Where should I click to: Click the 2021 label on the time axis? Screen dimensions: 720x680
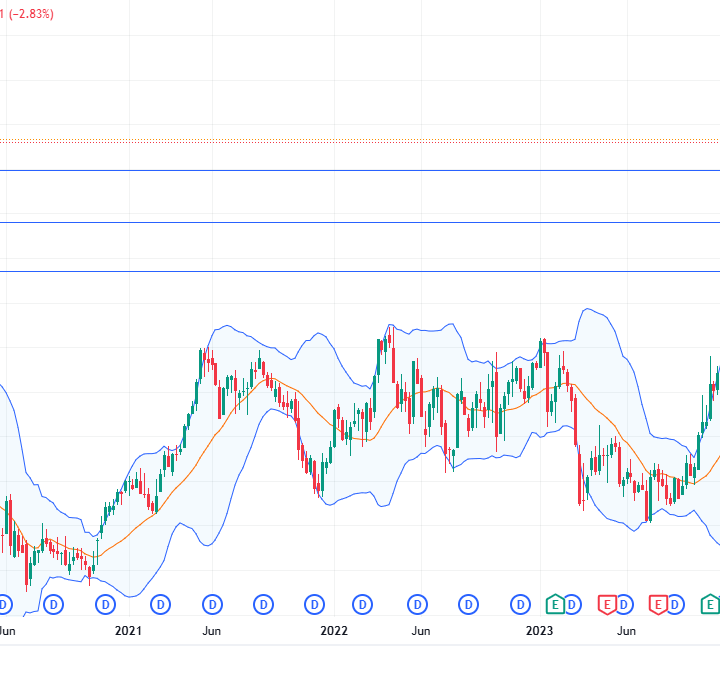point(128,631)
